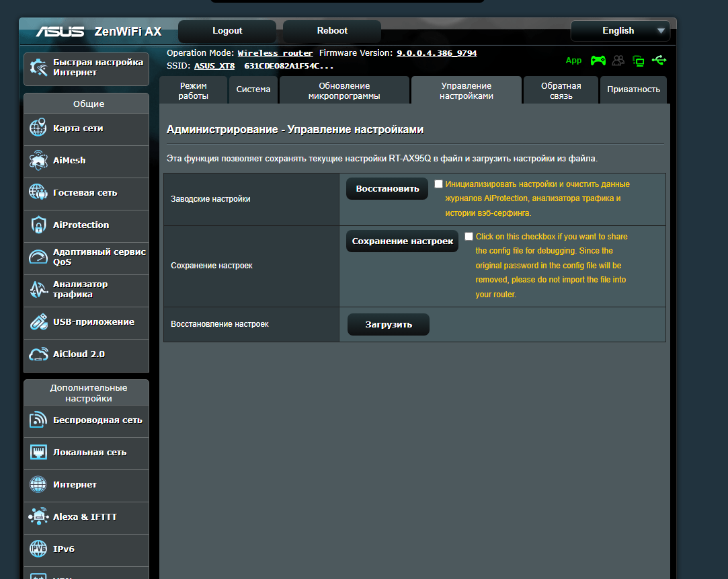This screenshot has width=728, height=579.
Task: Open Карта сети menu item
Action: [x=86, y=128]
